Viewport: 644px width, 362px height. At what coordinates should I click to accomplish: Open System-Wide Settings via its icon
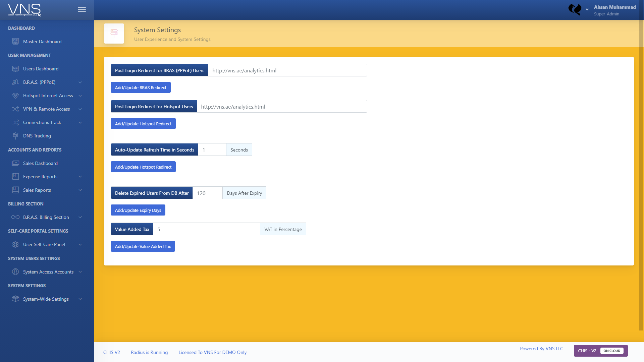15,299
